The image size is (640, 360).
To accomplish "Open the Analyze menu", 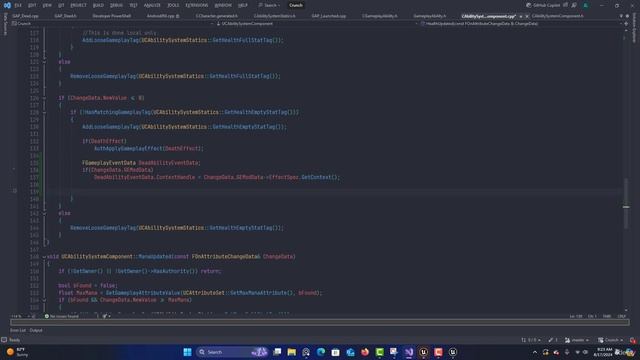I will (152, 5).
